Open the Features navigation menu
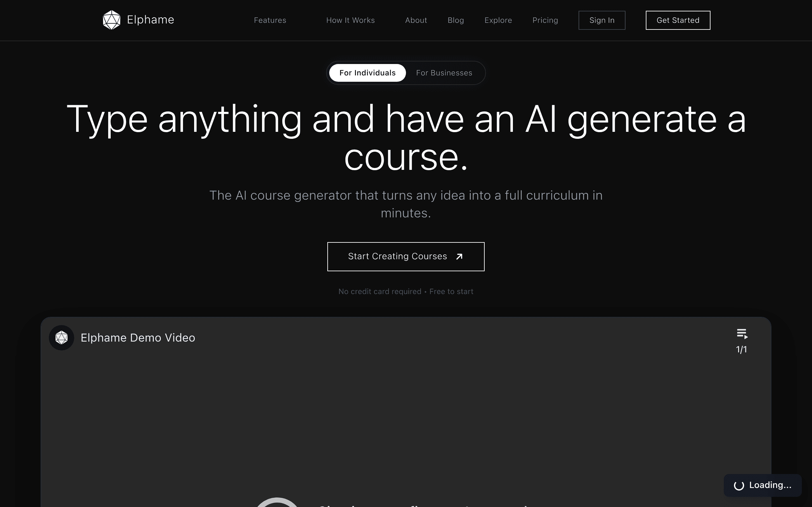Image resolution: width=812 pixels, height=507 pixels. (270, 20)
